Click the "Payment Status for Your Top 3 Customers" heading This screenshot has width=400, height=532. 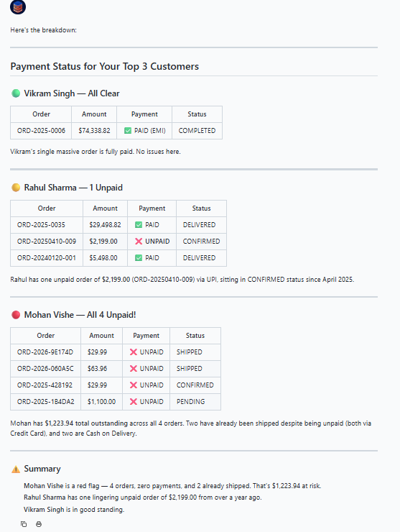[104, 66]
